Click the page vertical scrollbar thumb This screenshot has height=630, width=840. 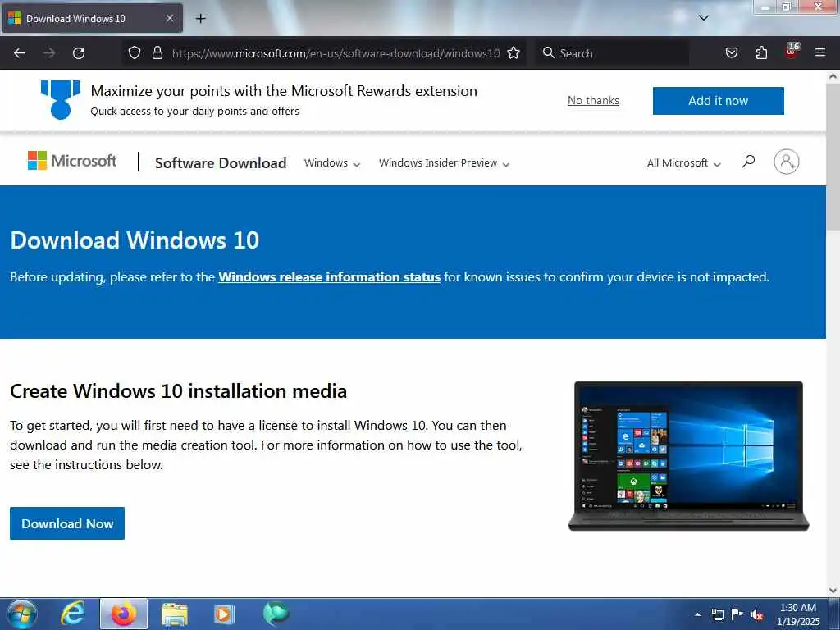pyautogui.click(x=833, y=155)
